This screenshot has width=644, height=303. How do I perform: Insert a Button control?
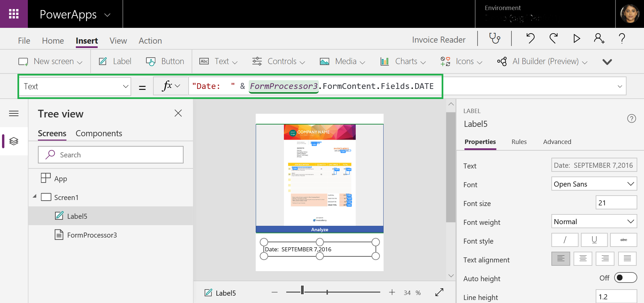click(x=165, y=61)
